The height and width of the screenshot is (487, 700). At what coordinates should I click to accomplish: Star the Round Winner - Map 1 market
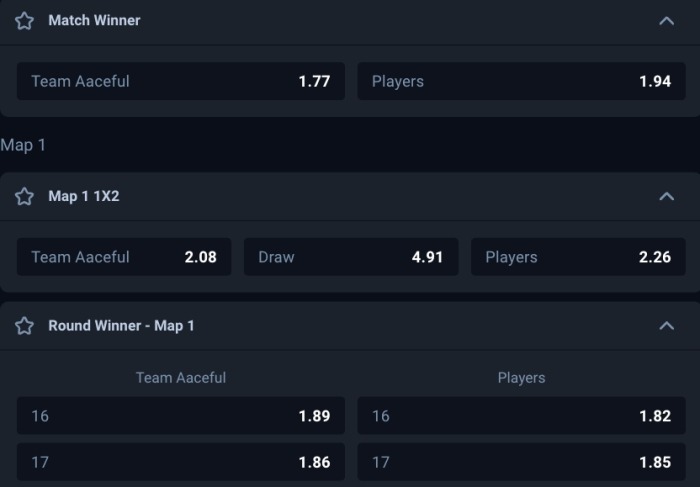(24, 326)
